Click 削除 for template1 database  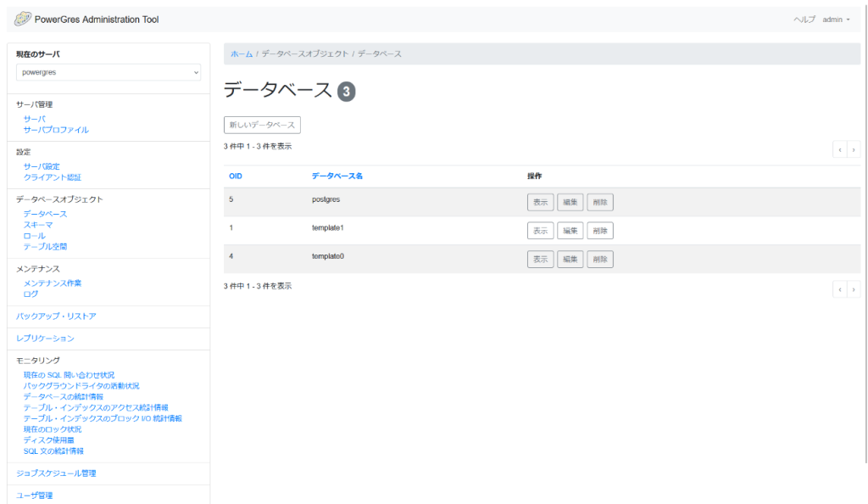600,231
